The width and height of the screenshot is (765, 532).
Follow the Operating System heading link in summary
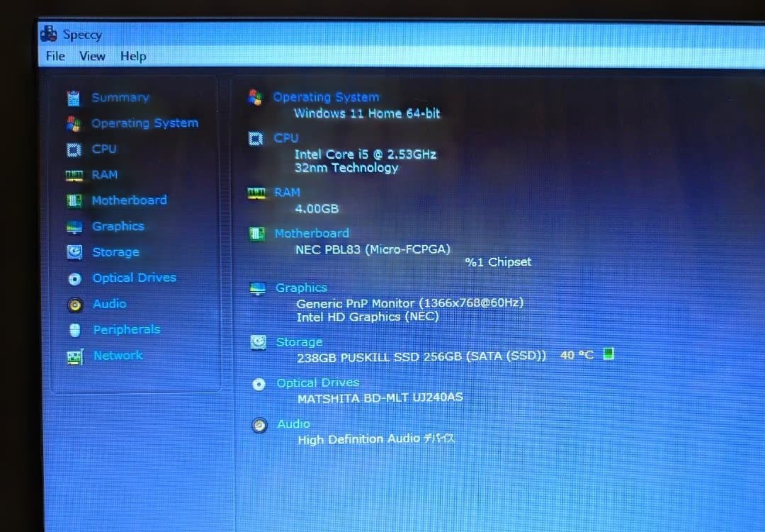(326, 97)
